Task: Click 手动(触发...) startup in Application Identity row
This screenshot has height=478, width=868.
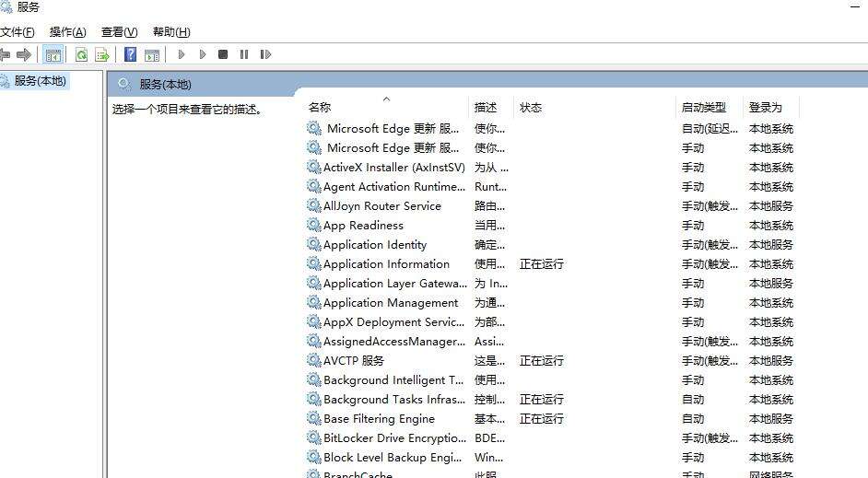Action: (710, 245)
